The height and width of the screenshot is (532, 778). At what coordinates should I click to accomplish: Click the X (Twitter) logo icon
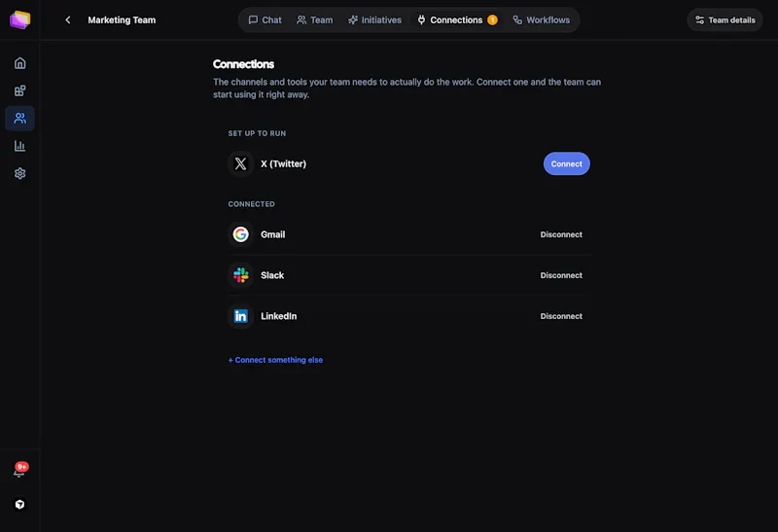point(240,163)
